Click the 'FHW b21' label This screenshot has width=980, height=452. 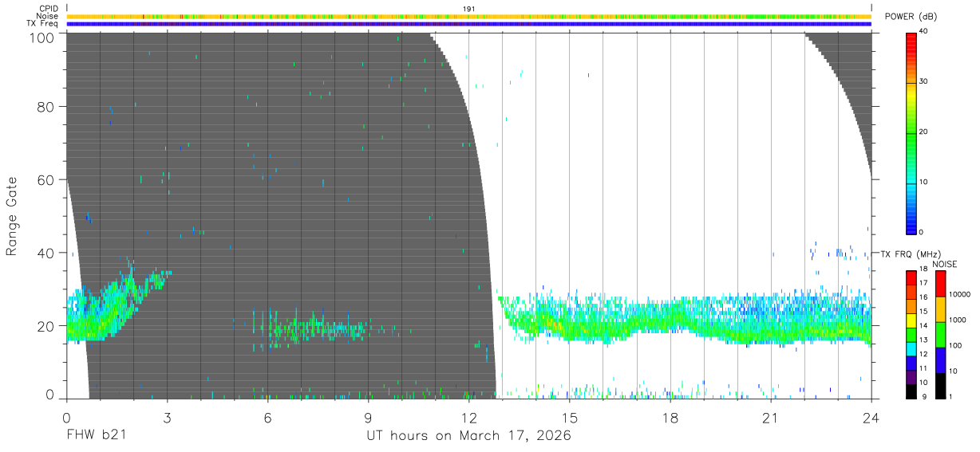pos(97,435)
